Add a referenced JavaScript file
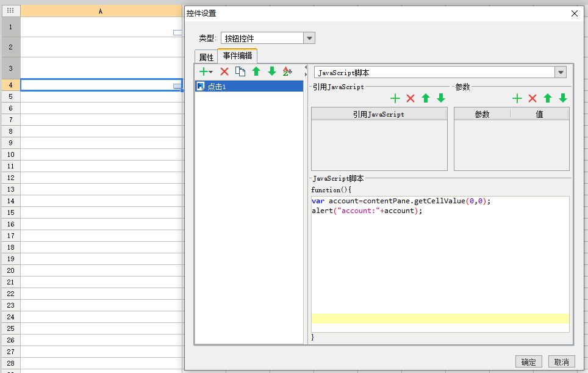Screen dimensions: 588x373 (x=395, y=98)
